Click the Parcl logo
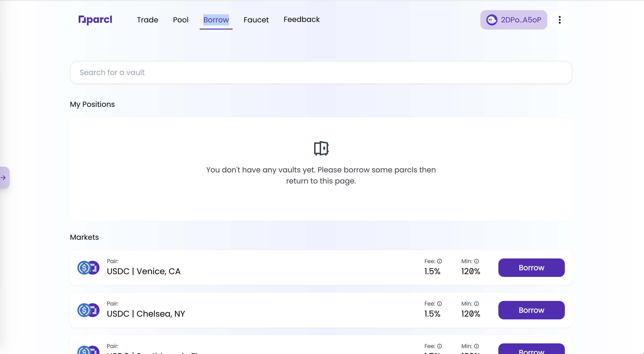The image size is (644, 354). 95,20
